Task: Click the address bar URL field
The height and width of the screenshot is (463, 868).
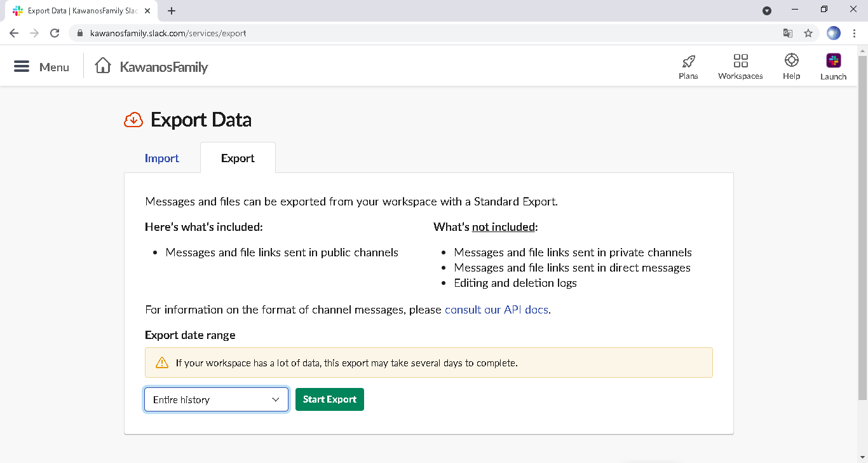Action: pyautogui.click(x=381, y=33)
